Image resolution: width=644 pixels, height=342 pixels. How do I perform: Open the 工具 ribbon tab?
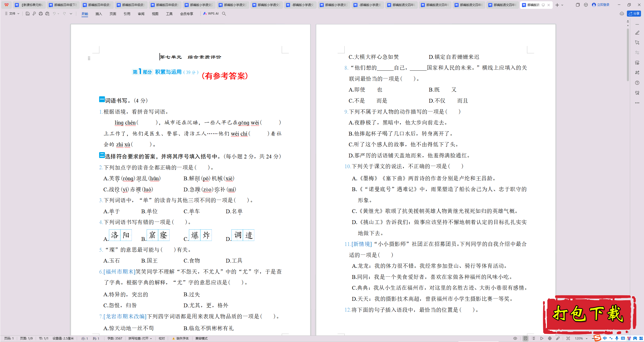click(x=169, y=14)
